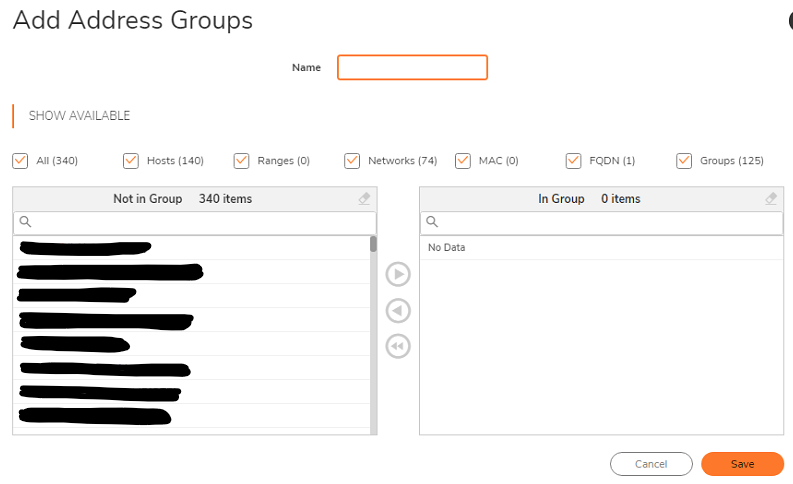Disable the Groups (125) filter checkbox
This screenshot has width=793, height=484.
(684, 160)
